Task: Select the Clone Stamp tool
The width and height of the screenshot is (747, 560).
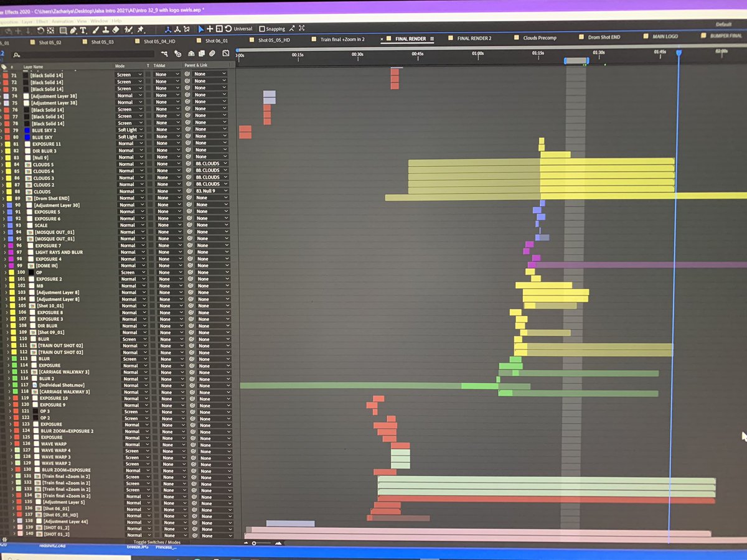Action: (105, 30)
